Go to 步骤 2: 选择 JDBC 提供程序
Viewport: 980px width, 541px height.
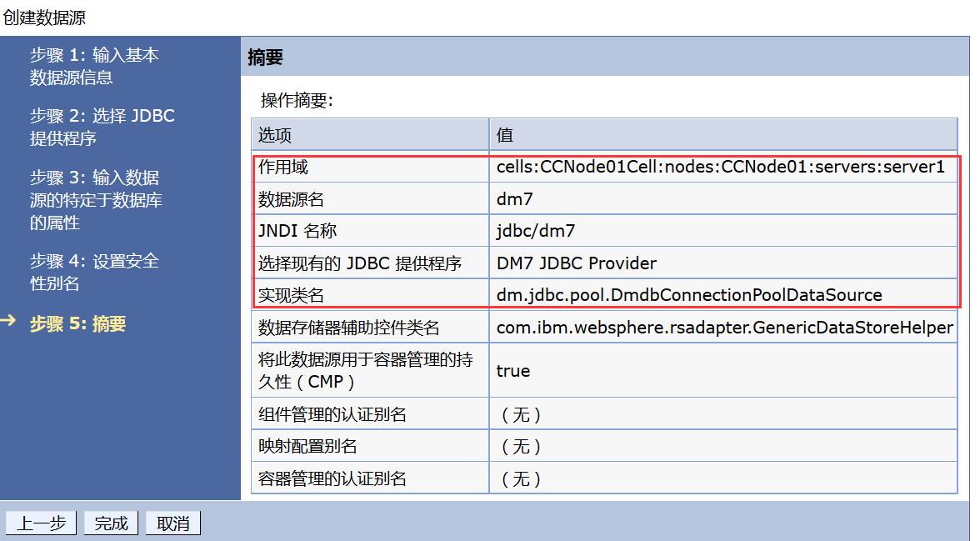102,127
